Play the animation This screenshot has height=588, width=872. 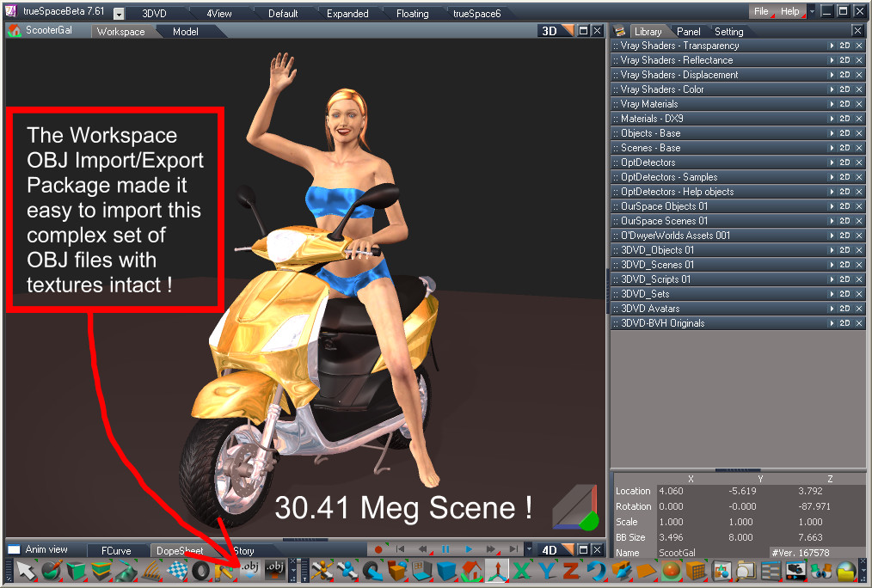click(x=469, y=549)
